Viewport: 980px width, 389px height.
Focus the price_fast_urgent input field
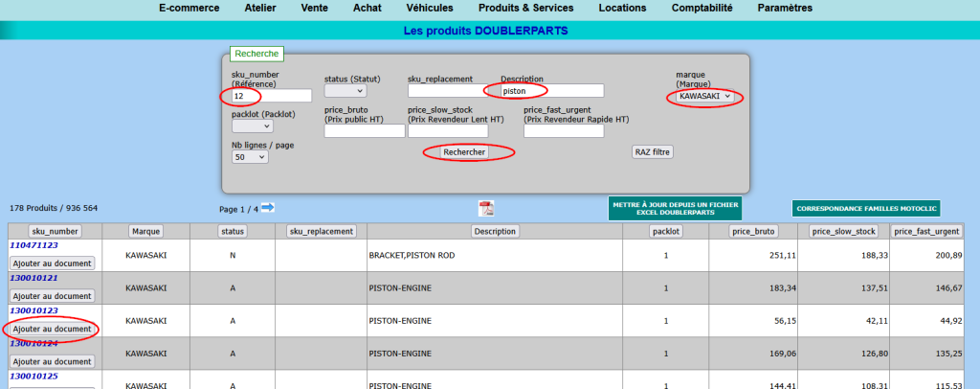[564, 130]
